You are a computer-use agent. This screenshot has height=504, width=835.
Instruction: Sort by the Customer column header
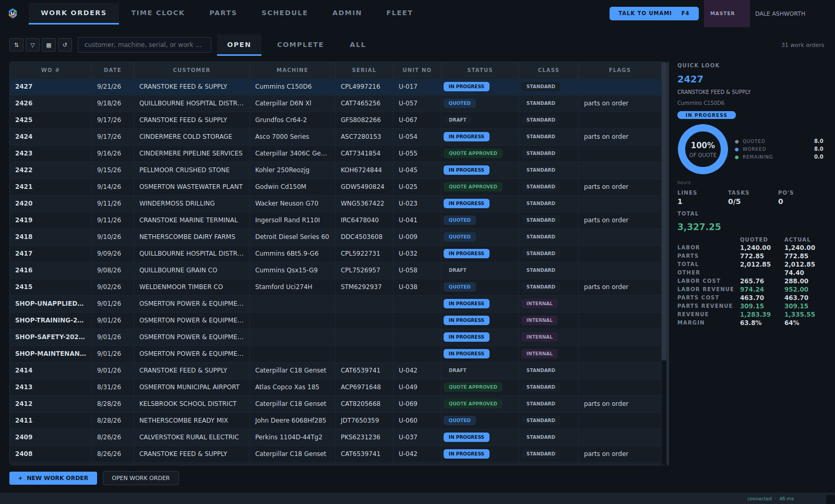tap(192, 70)
